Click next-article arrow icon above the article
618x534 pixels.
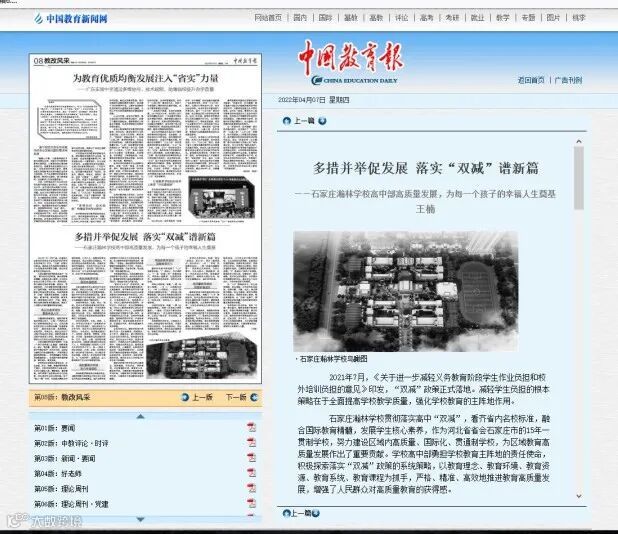coord(322,121)
